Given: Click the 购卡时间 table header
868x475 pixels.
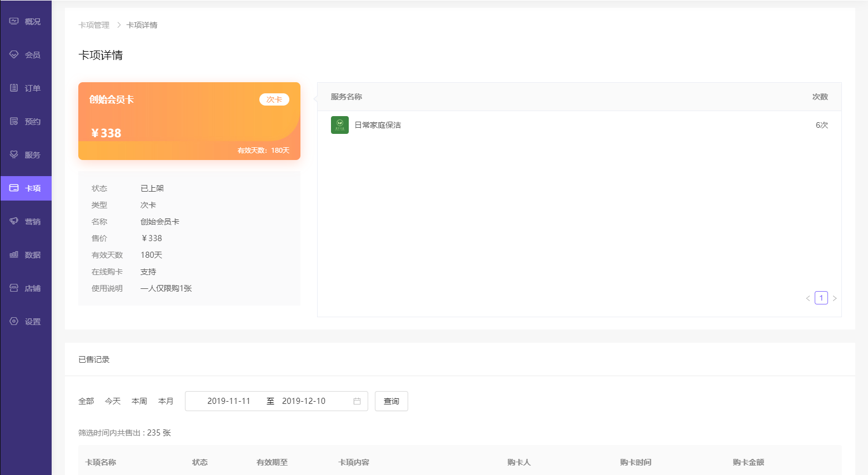Looking at the screenshot, I should (636, 462).
